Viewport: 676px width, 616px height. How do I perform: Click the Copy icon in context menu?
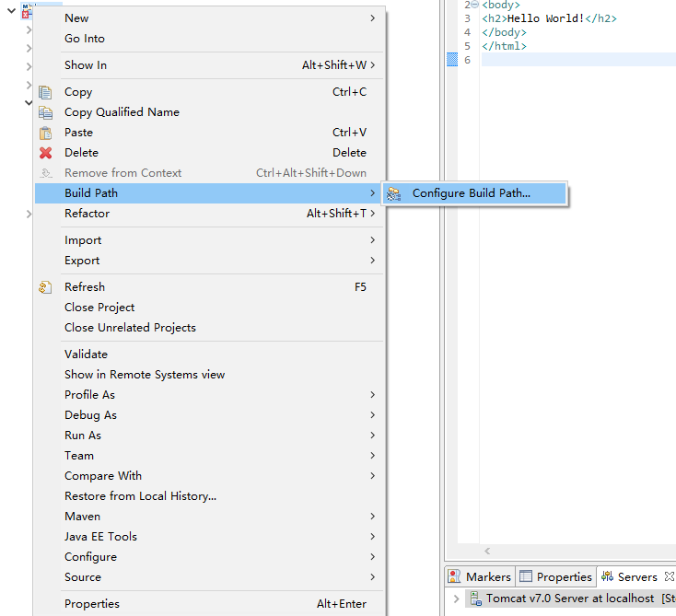pyautogui.click(x=45, y=92)
